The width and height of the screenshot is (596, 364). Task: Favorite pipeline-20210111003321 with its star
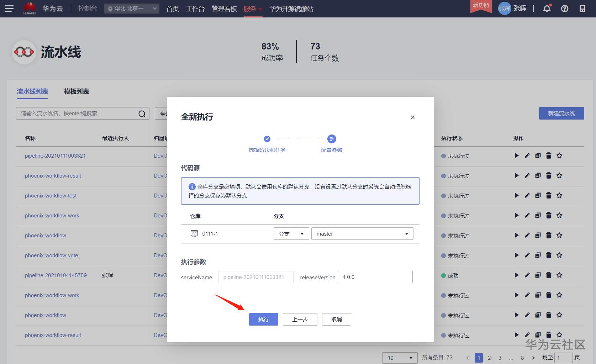(559, 155)
